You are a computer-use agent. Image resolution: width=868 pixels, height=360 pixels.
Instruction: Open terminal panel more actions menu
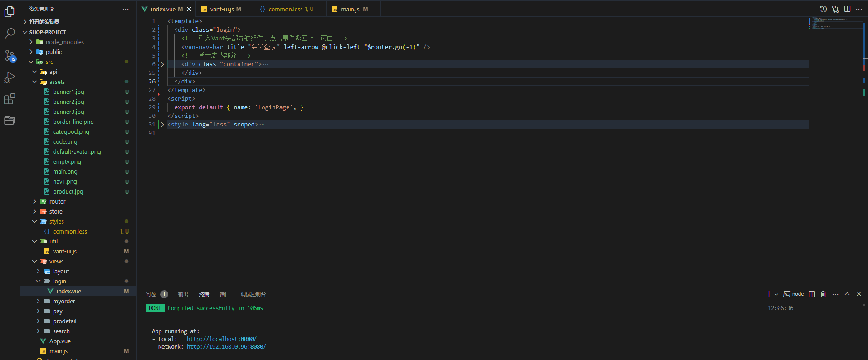click(835, 294)
